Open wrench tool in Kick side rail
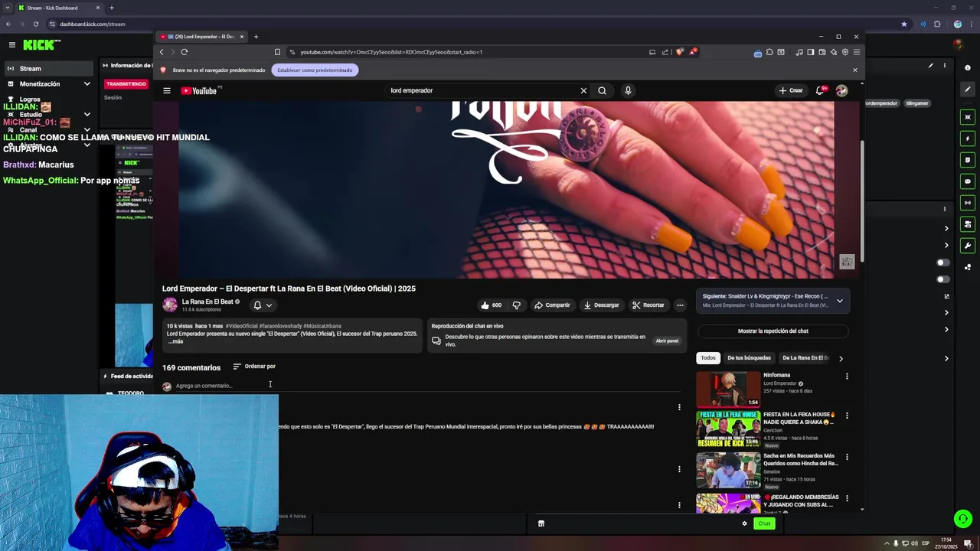This screenshot has height=551, width=980. pos(968,246)
